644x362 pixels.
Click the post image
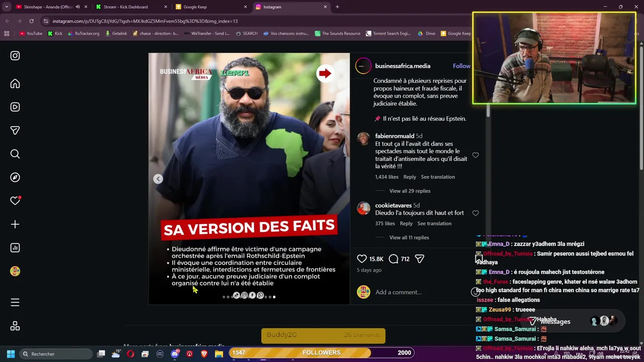point(249,178)
